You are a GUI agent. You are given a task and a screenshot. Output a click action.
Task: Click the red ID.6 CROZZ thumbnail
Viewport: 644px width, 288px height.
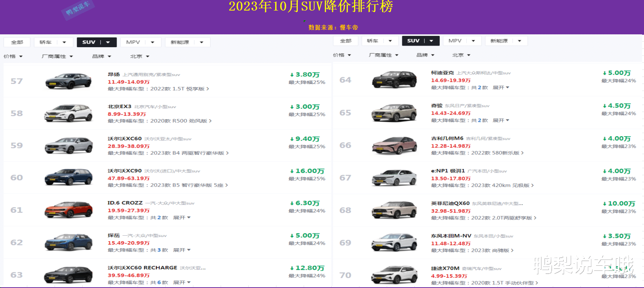point(69,210)
